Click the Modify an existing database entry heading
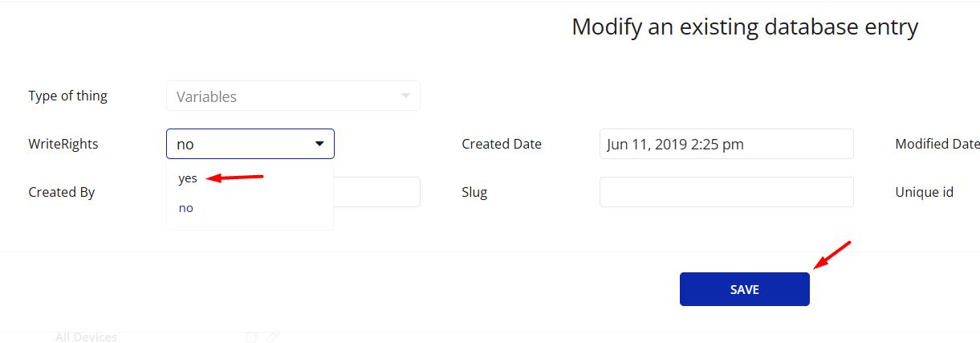Viewport: 980px width, 343px height. point(744,27)
